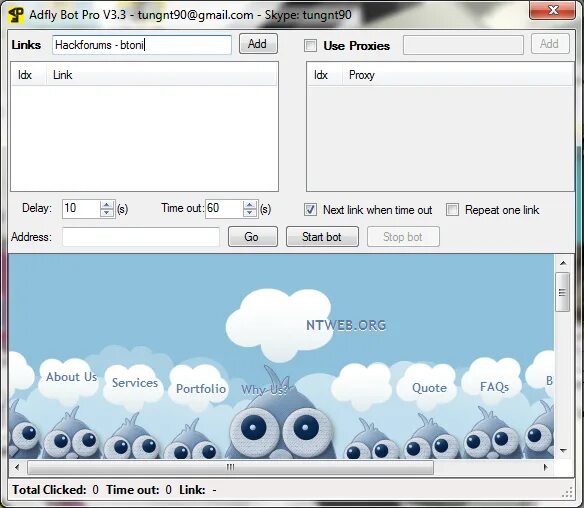
Task: Click the Idx column header in links list
Action: coord(29,75)
